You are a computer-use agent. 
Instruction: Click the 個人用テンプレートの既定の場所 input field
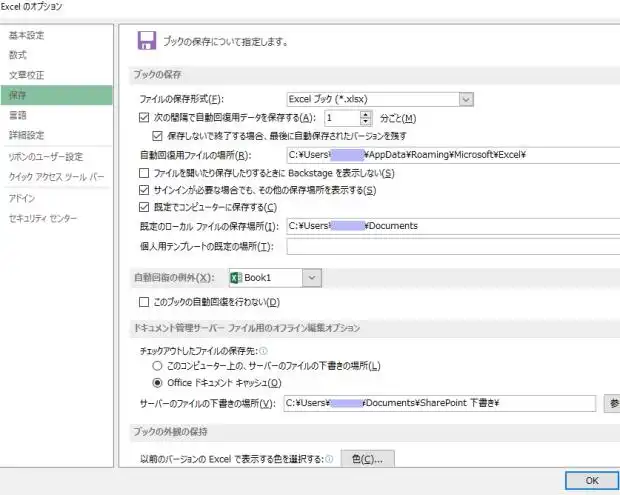(452, 246)
